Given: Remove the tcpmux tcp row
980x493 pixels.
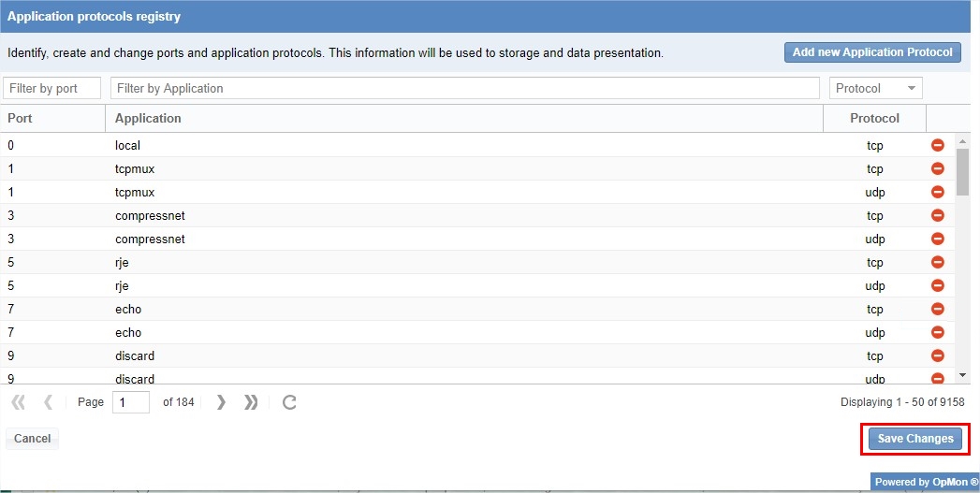Looking at the screenshot, I should [x=937, y=168].
